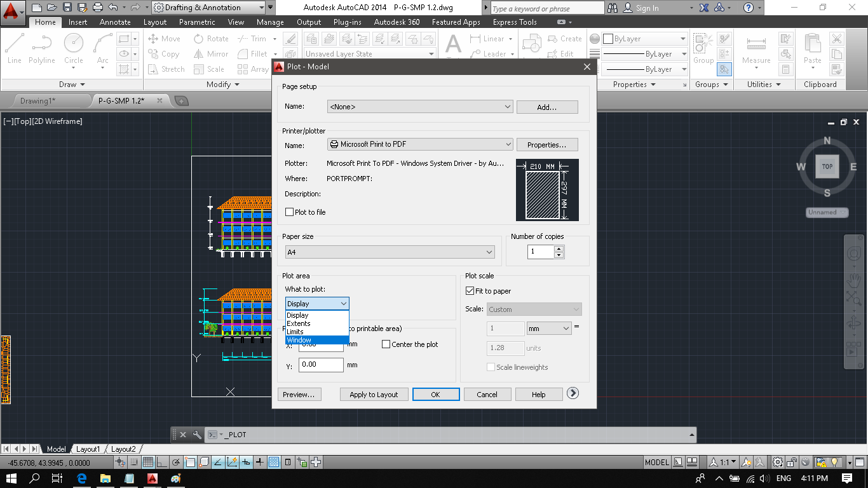868x488 pixels.
Task: Open the Page setup Name dropdown
Action: point(420,107)
